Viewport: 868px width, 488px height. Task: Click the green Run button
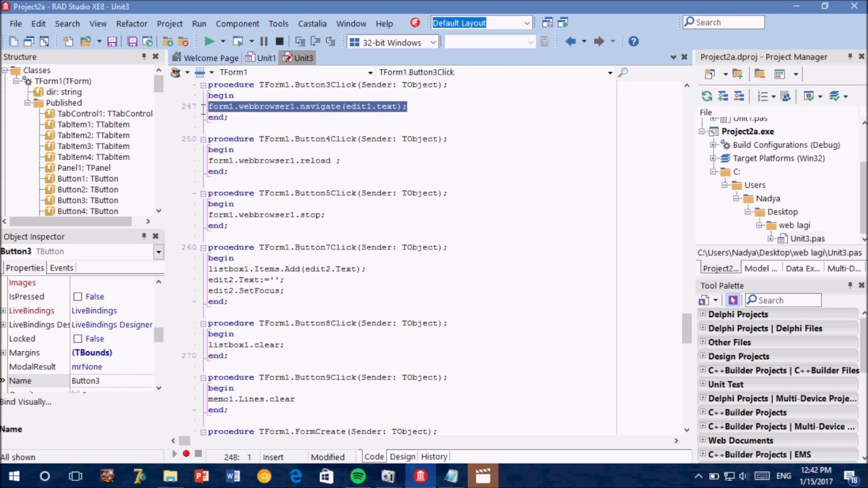coord(210,41)
